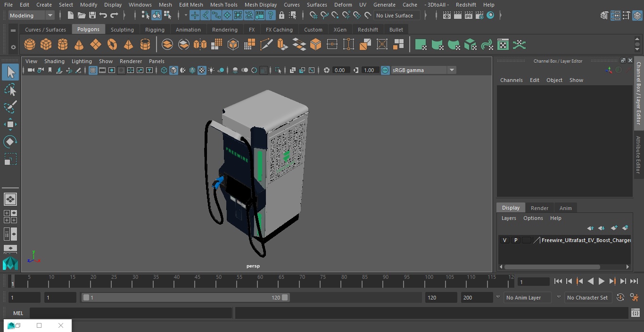This screenshot has height=332, width=644.
Task: Toggle the viewport grid display icon
Action: [93, 70]
